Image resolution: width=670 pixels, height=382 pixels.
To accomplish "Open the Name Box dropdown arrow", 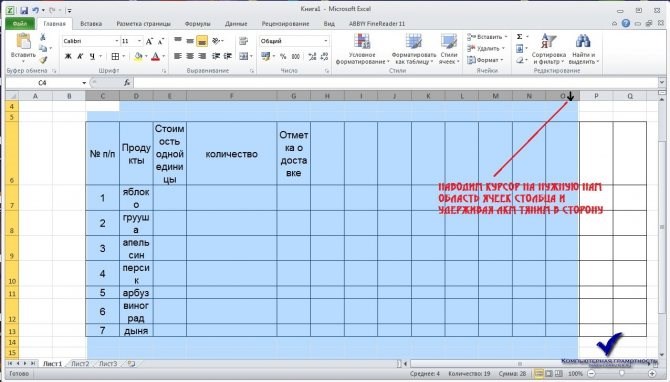I will pyautogui.click(x=84, y=82).
